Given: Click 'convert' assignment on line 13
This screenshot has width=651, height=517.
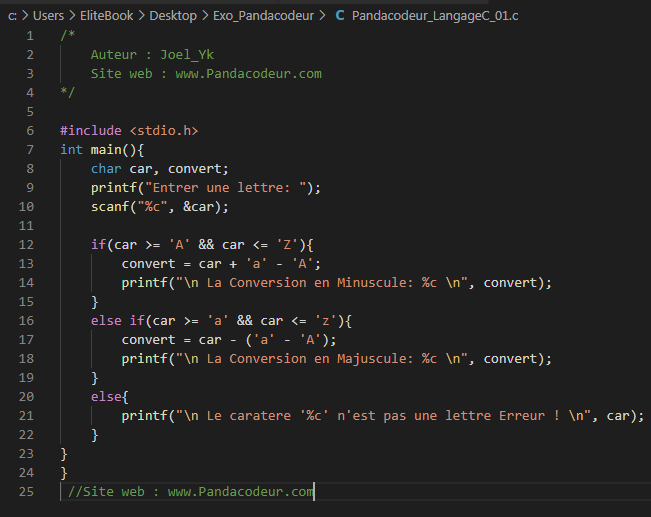Looking at the screenshot, I should pos(149,264).
